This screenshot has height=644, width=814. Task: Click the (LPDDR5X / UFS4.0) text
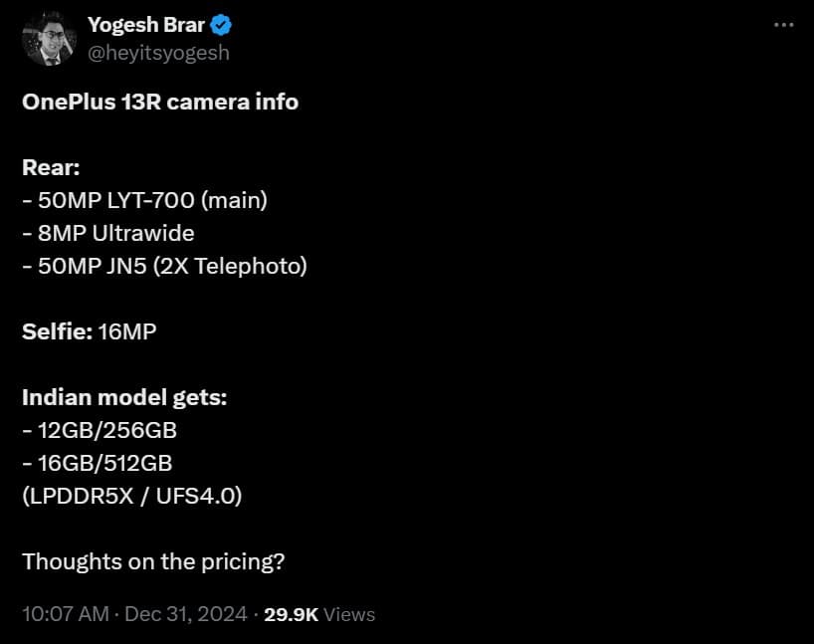(131, 496)
